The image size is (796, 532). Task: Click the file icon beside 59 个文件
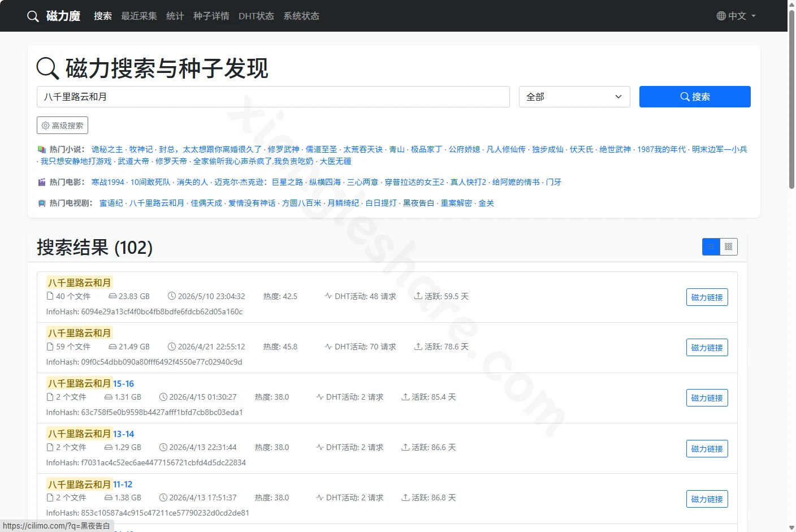pyautogui.click(x=50, y=347)
